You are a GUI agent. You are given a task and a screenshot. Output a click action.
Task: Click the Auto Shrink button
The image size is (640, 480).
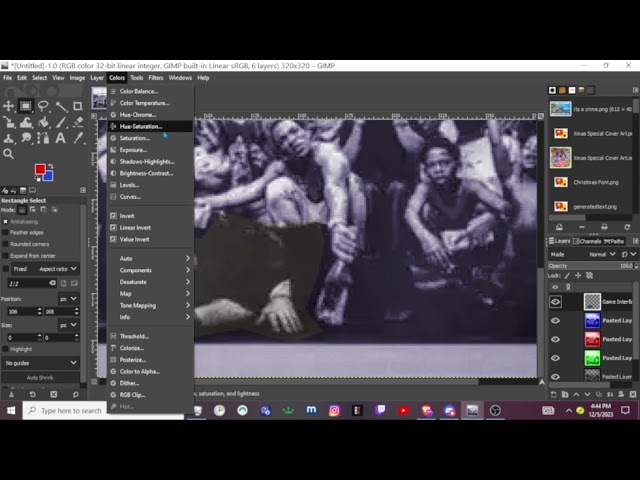tap(40, 378)
